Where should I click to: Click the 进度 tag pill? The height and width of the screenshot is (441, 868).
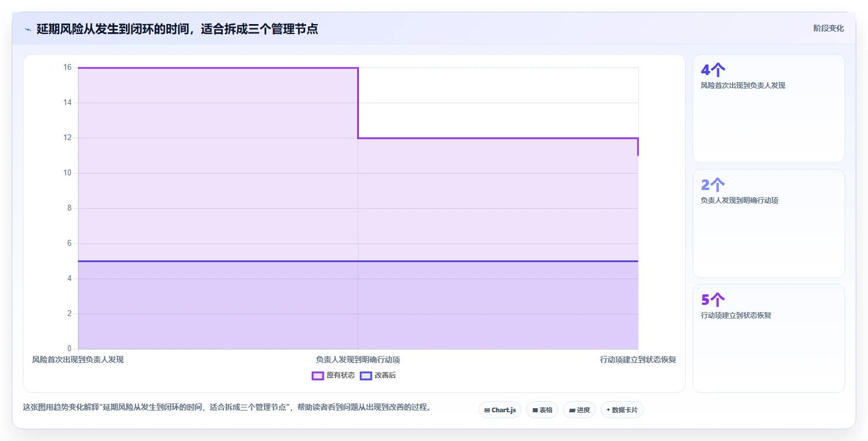pos(579,410)
